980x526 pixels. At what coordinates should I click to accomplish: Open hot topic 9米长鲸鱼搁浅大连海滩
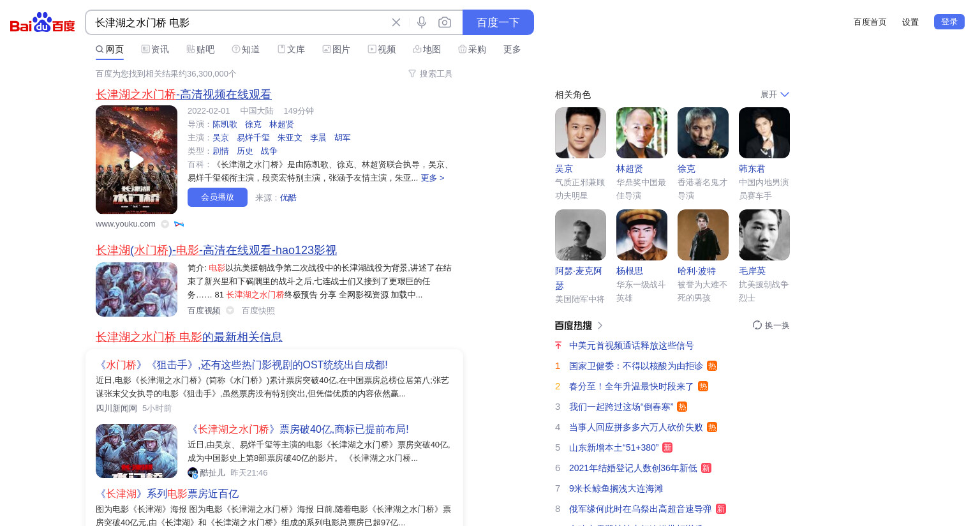616,488
